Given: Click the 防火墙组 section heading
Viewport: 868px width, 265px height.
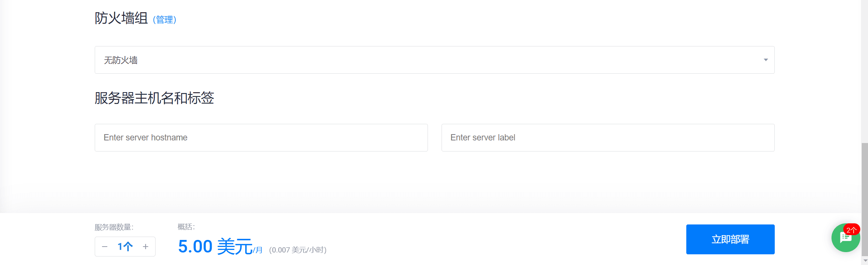Looking at the screenshot, I should tap(121, 18).
